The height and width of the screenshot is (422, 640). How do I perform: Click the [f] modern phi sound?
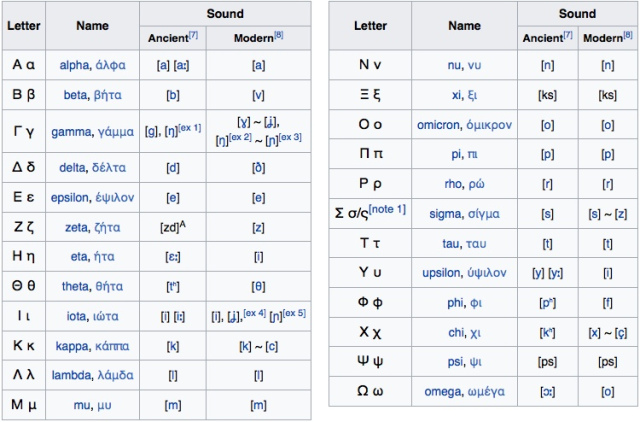607,303
